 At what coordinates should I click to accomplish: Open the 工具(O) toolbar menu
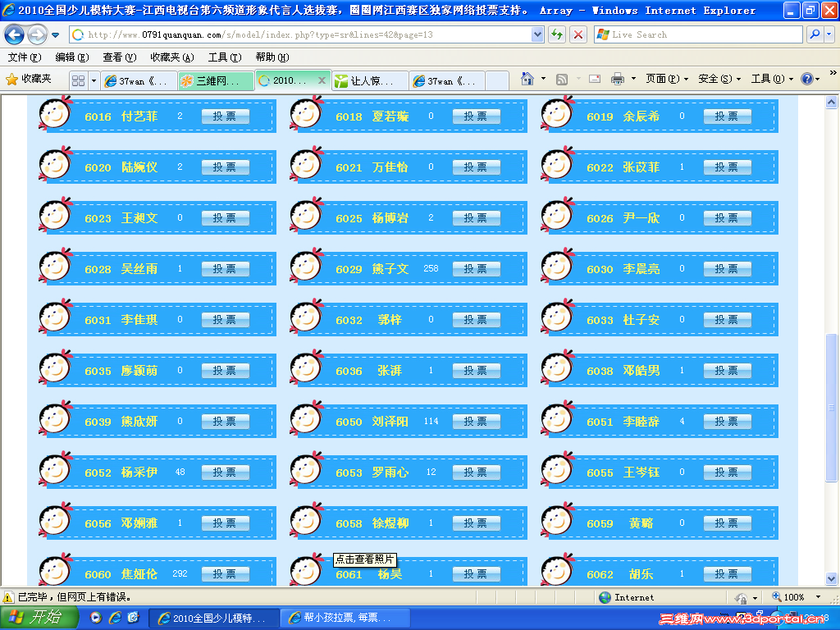(x=771, y=80)
